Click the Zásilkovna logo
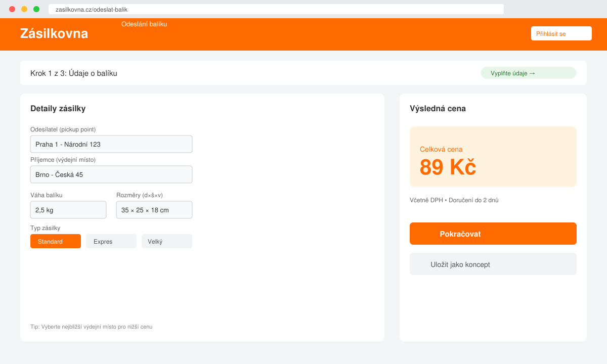Image resolution: width=607 pixels, height=364 pixels. 54,33
